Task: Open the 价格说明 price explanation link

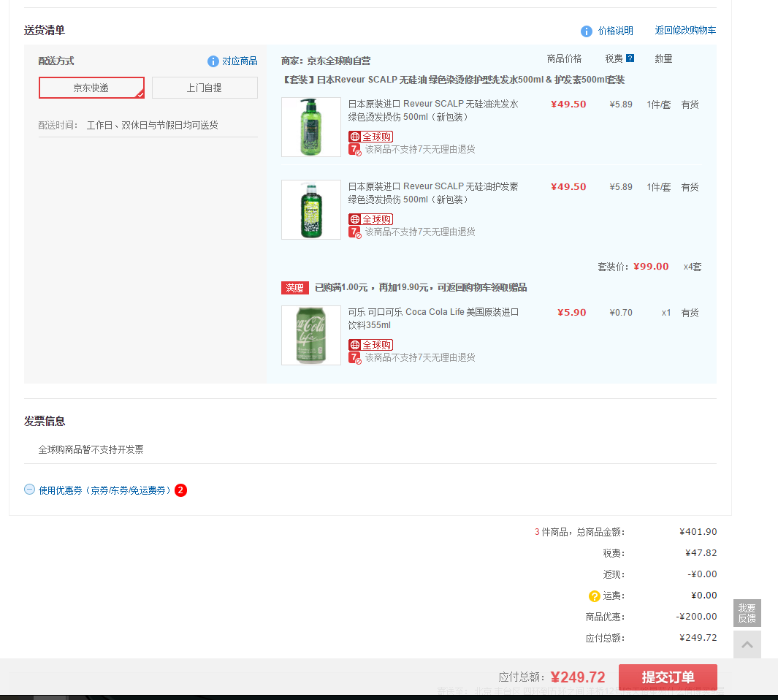Action: pyautogui.click(x=615, y=31)
